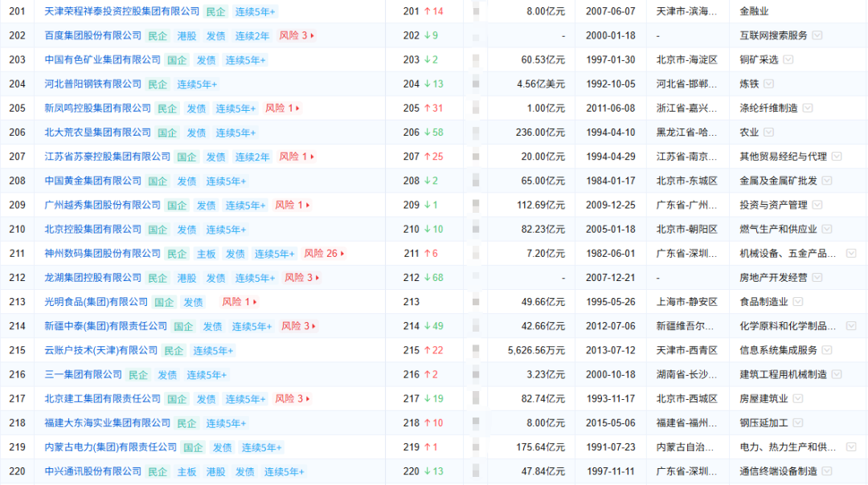Expand industry dropdown beside 互联网搜索服务

[x=817, y=35]
